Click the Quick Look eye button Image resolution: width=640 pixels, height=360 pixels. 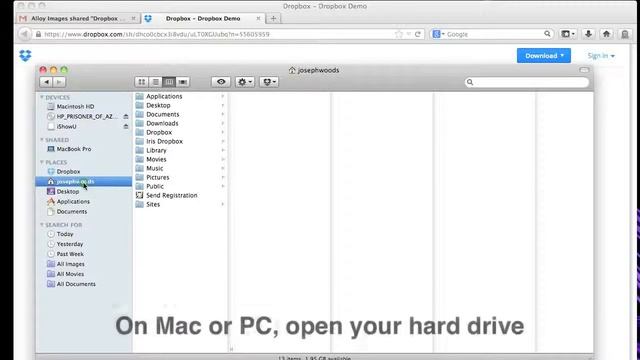coord(221,82)
